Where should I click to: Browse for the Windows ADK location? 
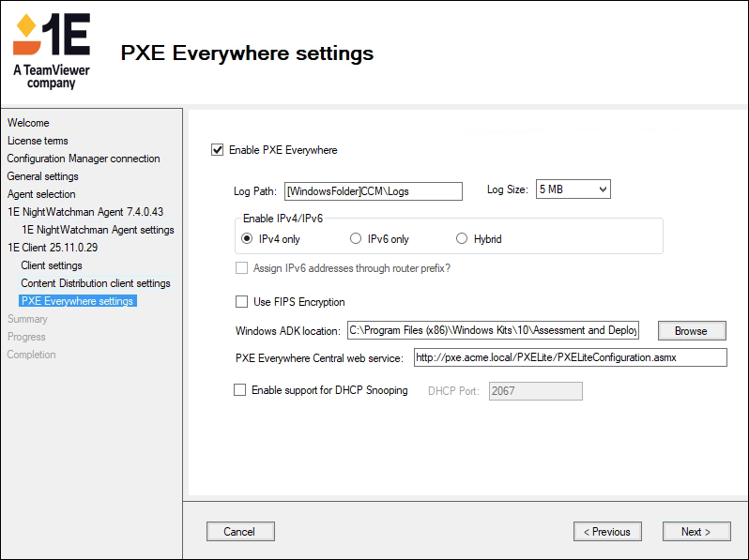(x=691, y=331)
